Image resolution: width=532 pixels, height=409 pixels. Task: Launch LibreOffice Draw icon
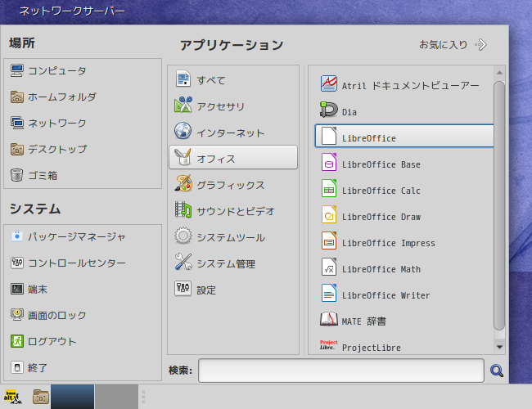click(x=328, y=214)
